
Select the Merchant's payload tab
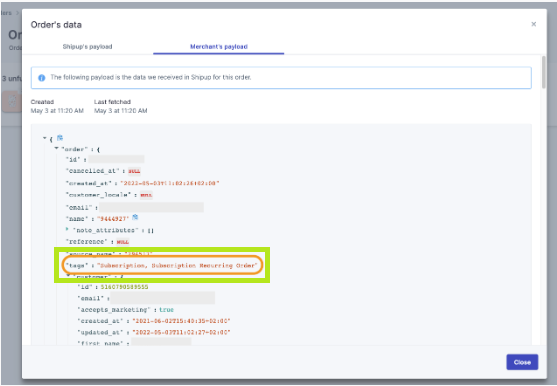[x=219, y=47]
